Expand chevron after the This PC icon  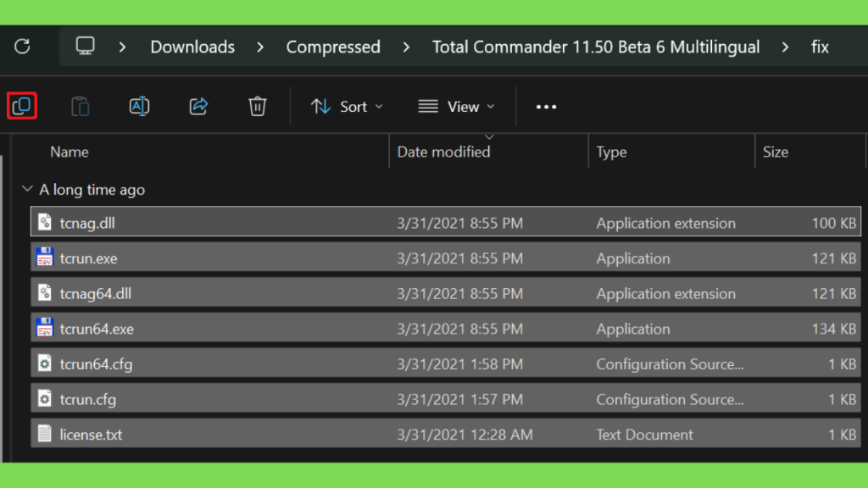(122, 47)
